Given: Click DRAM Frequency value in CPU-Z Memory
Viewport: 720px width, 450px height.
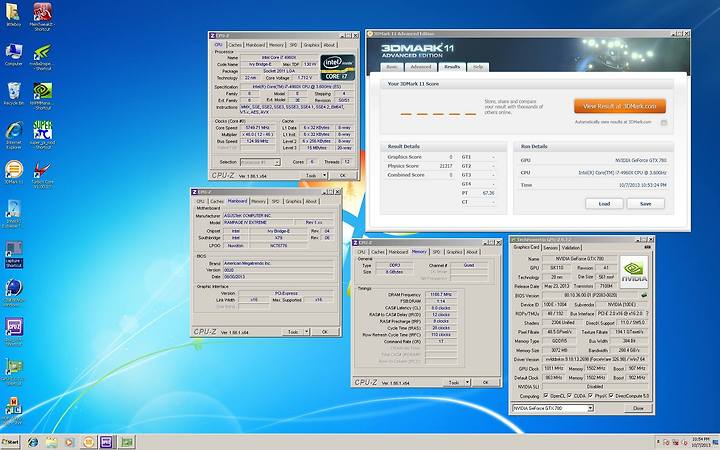Looking at the screenshot, I should tap(441, 294).
